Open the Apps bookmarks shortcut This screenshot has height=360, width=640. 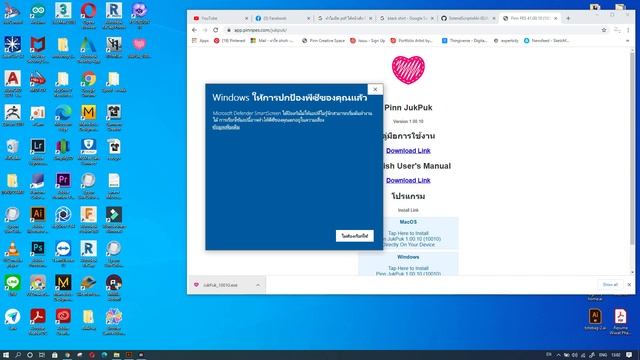(200, 41)
